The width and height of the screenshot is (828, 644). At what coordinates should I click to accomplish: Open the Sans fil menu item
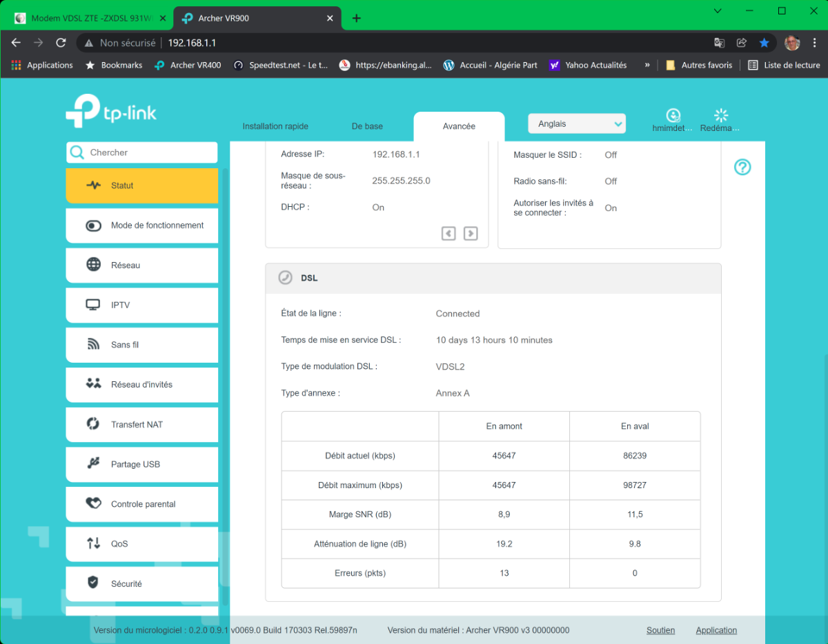141,345
